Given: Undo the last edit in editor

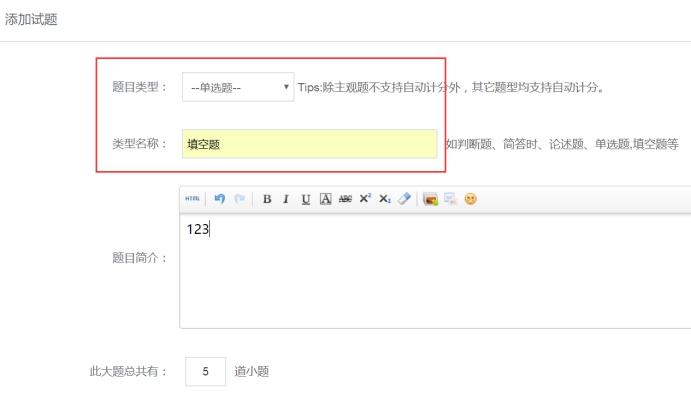Looking at the screenshot, I should tap(219, 199).
